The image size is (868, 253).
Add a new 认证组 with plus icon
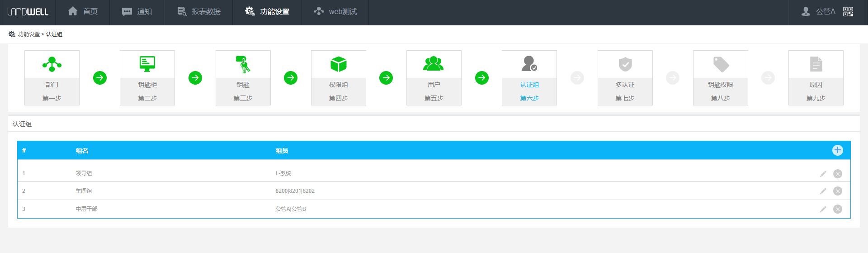click(837, 150)
